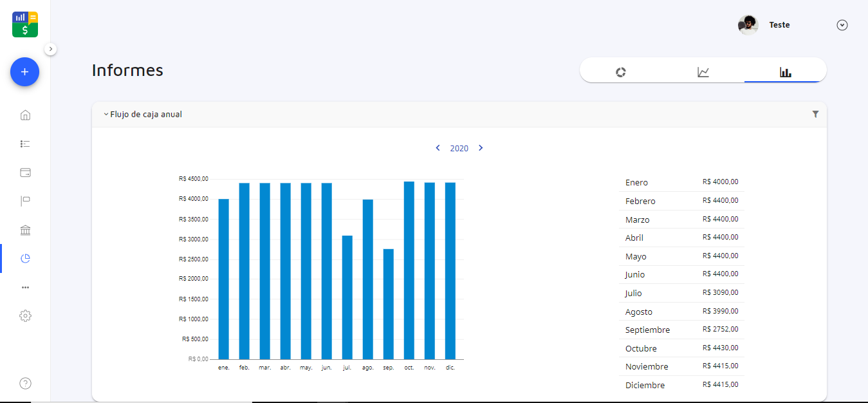The height and width of the screenshot is (403, 868).
Task: Open the home dashboard sidebar icon
Action: (25, 115)
